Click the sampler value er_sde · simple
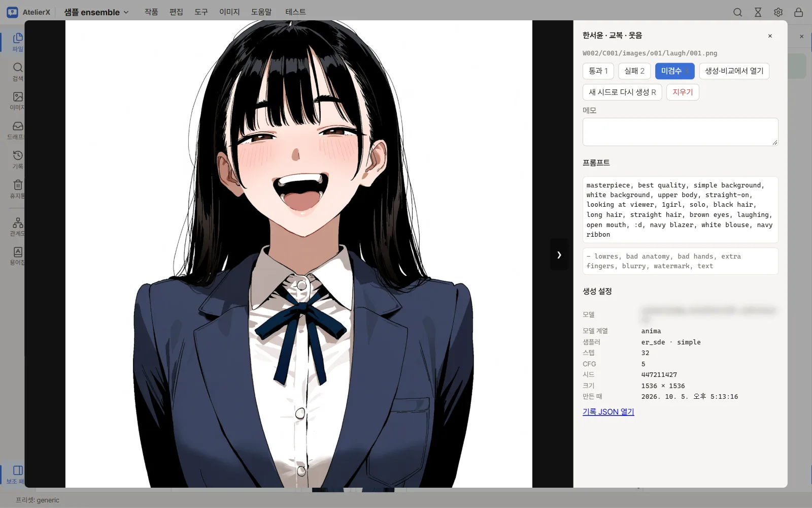The width and height of the screenshot is (812, 508). [670, 342]
